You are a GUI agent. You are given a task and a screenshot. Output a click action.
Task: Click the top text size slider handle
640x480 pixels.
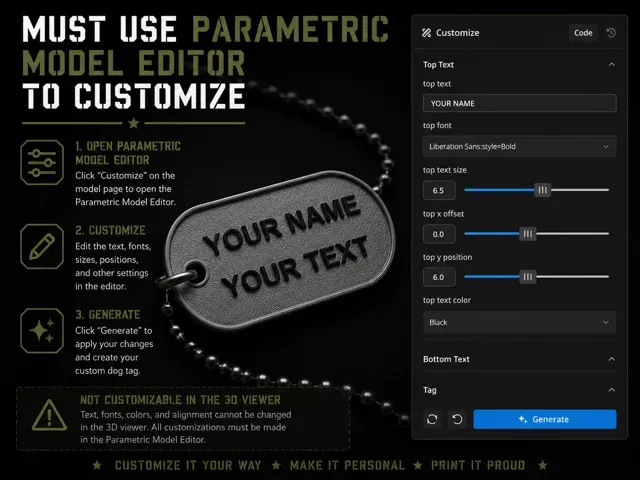pos(542,190)
